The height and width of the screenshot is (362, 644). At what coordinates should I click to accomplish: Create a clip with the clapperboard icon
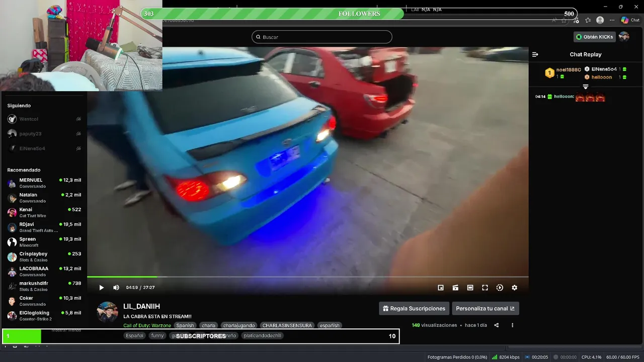coord(455,288)
